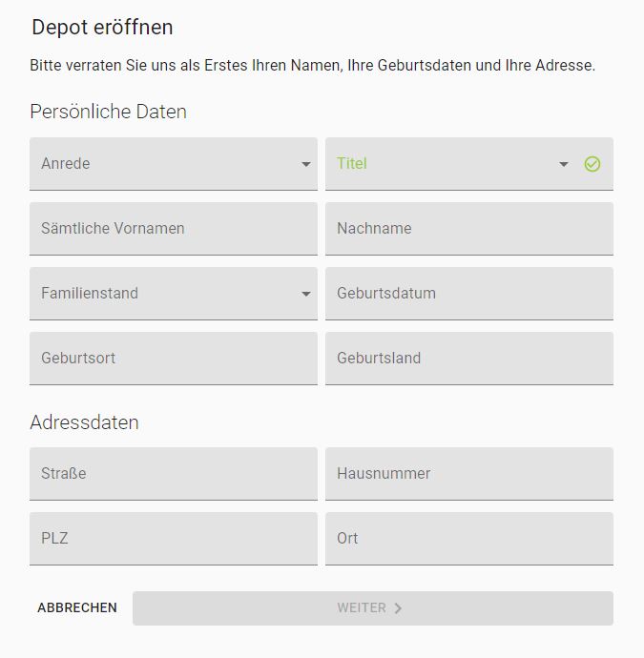Click the chevron arrow icon beside WEITER

point(398,608)
